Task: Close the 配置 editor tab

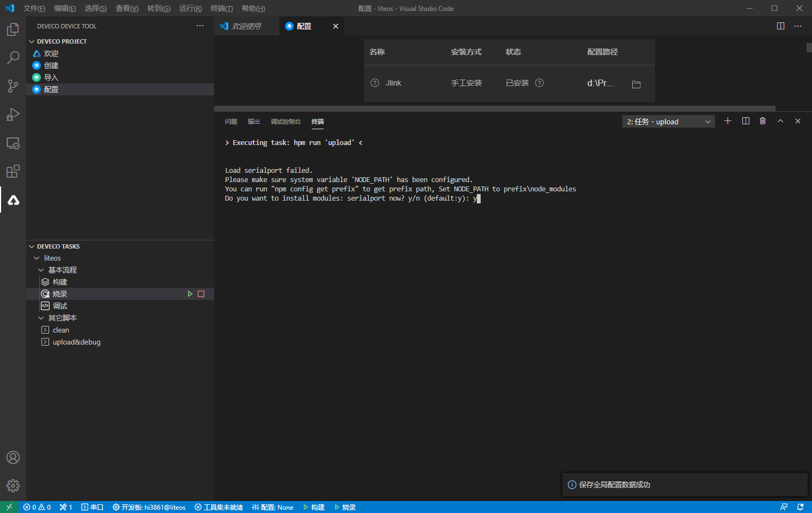Action: (x=336, y=26)
